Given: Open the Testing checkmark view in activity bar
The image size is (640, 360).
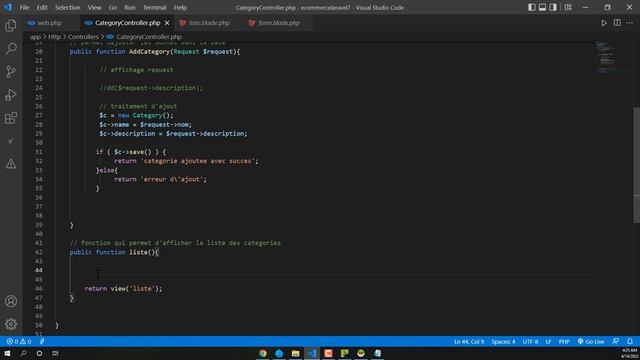Looking at the screenshot, I should pos(11,141).
